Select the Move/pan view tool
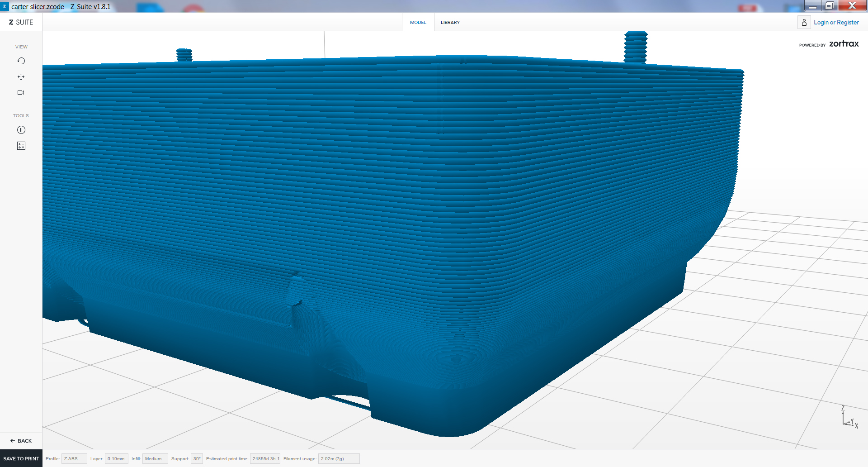The width and height of the screenshot is (868, 467). click(21, 77)
